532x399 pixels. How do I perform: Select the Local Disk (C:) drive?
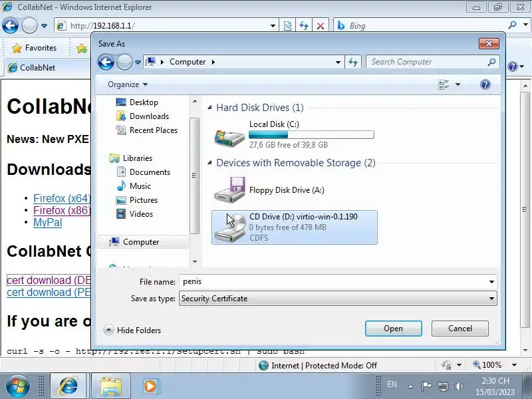[x=294, y=134]
